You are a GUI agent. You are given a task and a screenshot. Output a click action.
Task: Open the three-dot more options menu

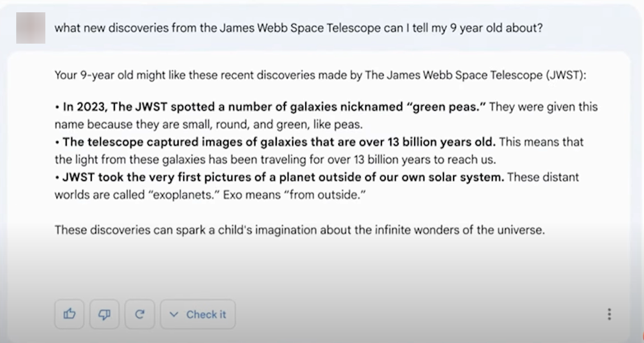609,314
